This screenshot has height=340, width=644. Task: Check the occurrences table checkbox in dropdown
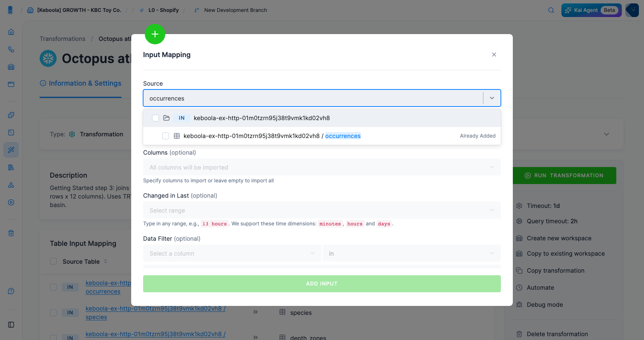(166, 136)
